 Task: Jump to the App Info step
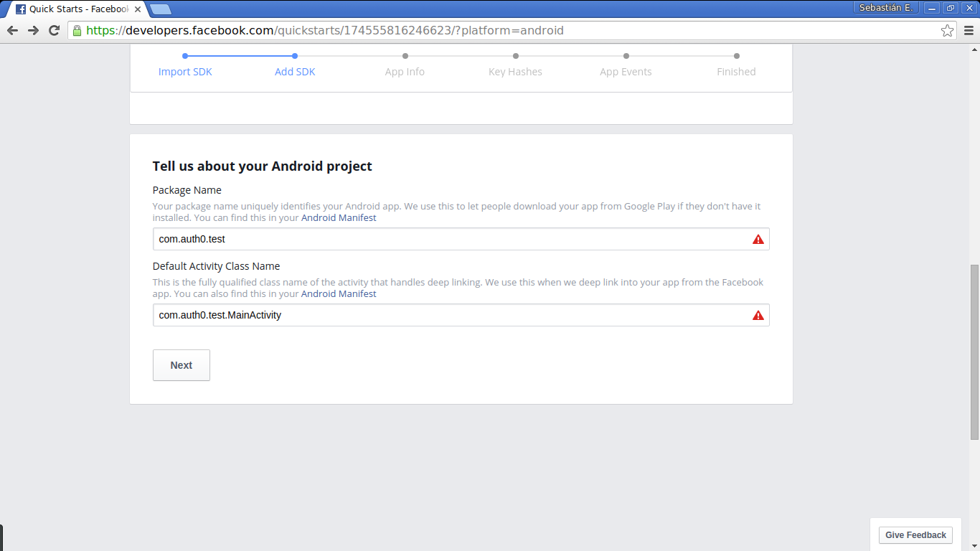point(405,72)
